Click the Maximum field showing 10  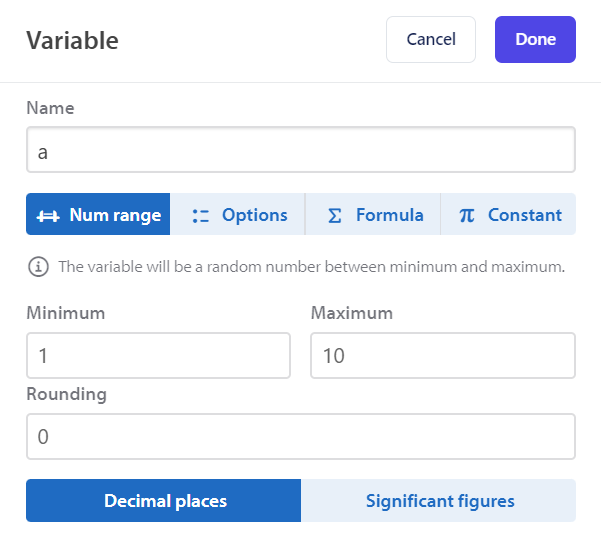tap(443, 356)
